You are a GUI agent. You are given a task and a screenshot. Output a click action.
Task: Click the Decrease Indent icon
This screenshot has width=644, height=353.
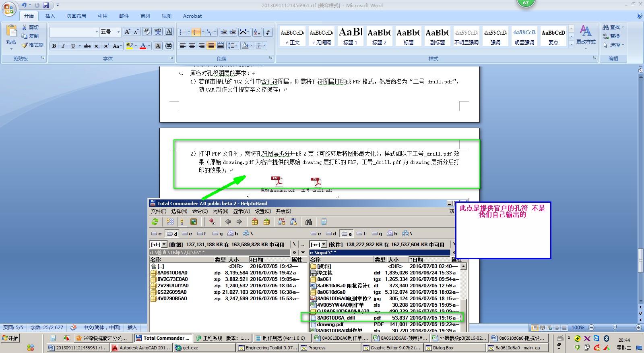[x=224, y=32]
